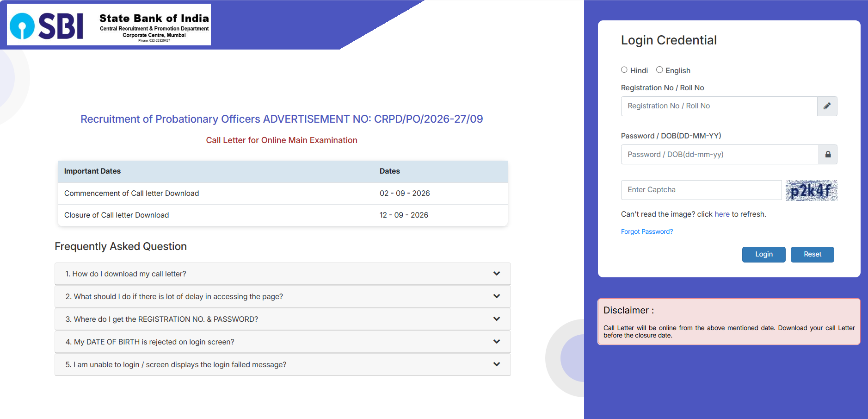Expand the question about delay in accessing page

click(x=283, y=296)
